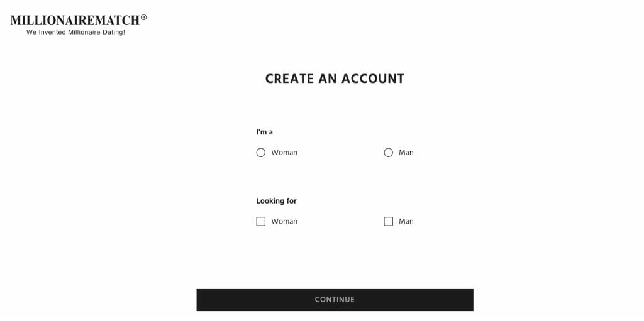Click the 'I'm a' field label

click(x=265, y=132)
